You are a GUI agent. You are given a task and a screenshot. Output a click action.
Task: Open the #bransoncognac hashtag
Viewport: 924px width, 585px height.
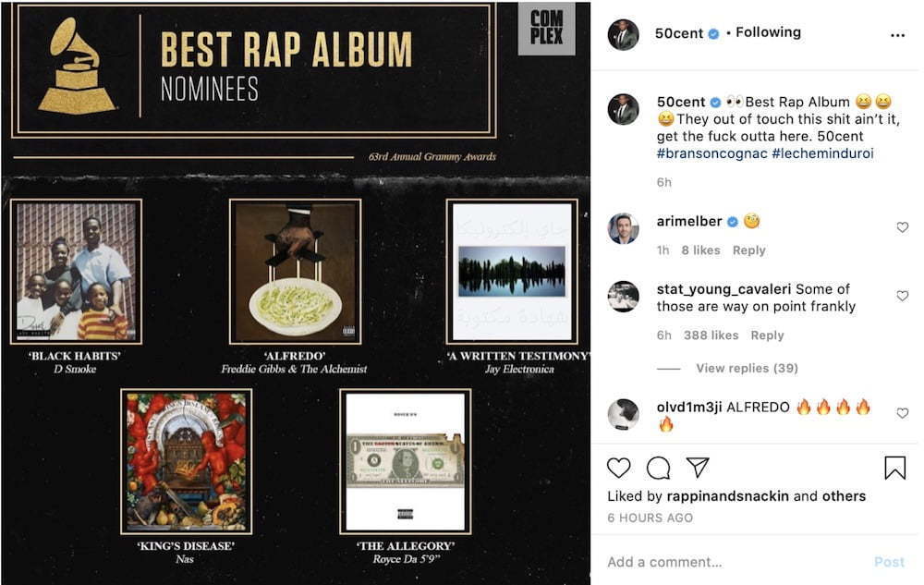coord(711,153)
